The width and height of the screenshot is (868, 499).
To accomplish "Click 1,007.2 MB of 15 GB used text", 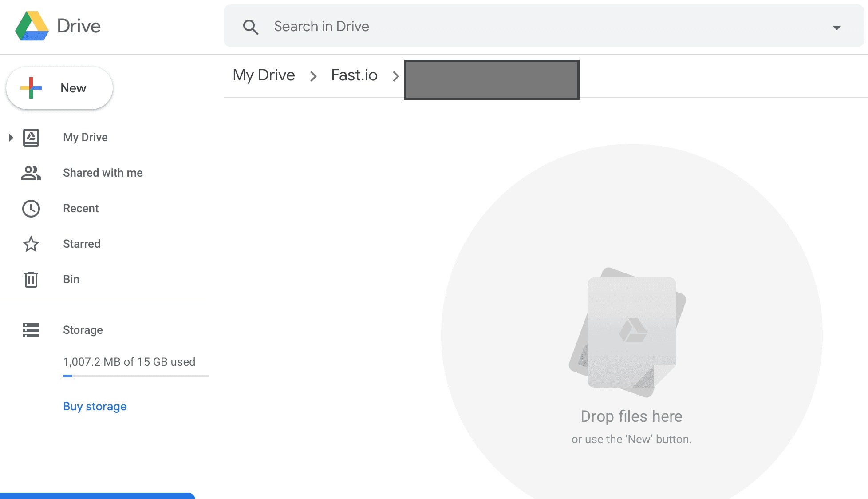I will point(129,362).
